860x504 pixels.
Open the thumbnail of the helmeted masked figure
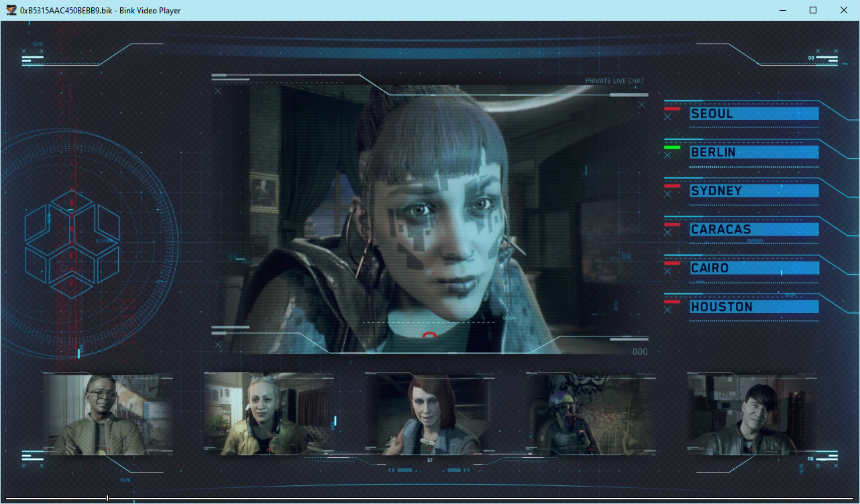coord(591,414)
